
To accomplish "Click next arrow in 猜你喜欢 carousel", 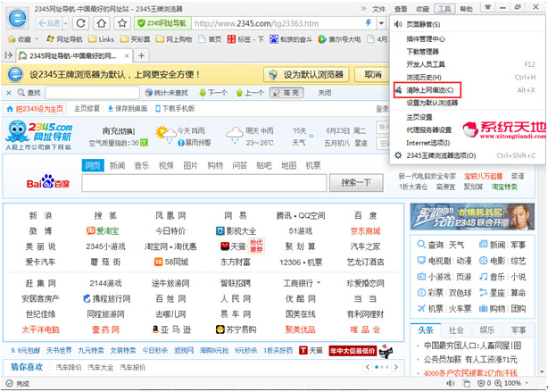I will point(396,367).
